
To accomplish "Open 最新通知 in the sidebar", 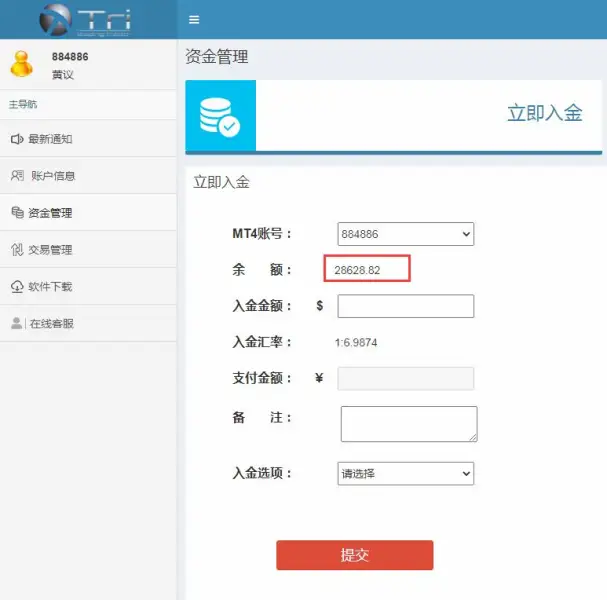I will (x=88, y=139).
